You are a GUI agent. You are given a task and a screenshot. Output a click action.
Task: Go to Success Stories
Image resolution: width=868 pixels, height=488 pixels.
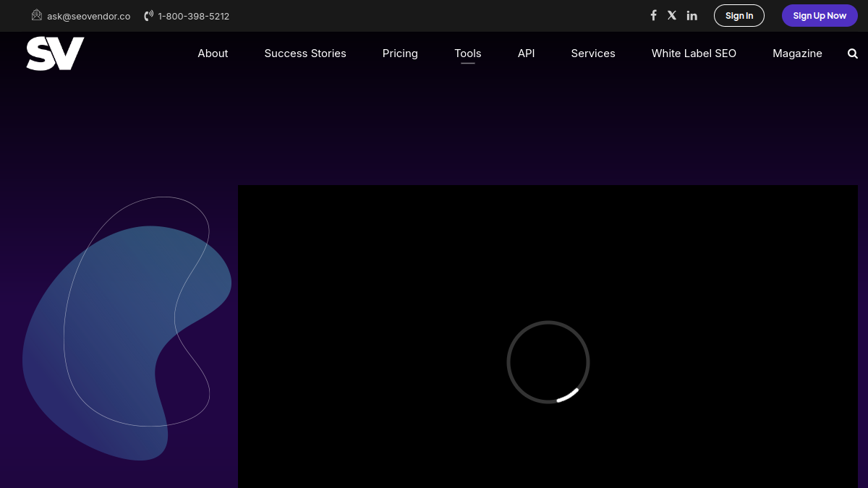(x=305, y=53)
